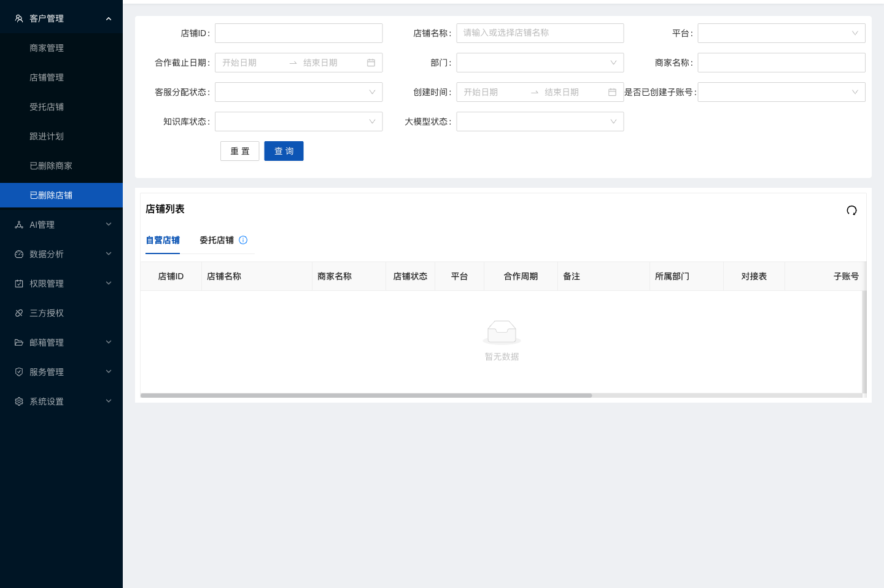Collapse the 客户管理 menu chevron
The height and width of the screenshot is (588, 884).
click(x=109, y=18)
